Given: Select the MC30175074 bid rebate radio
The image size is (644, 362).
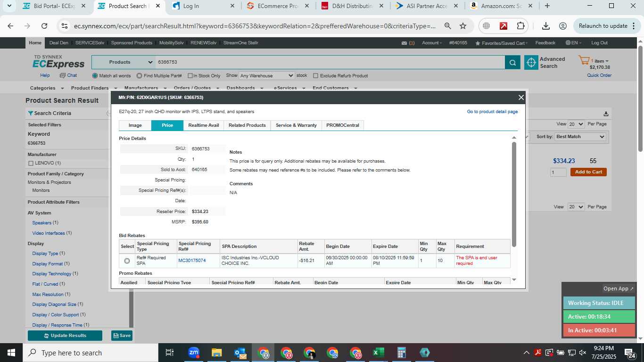Looking at the screenshot, I should coord(127,261).
